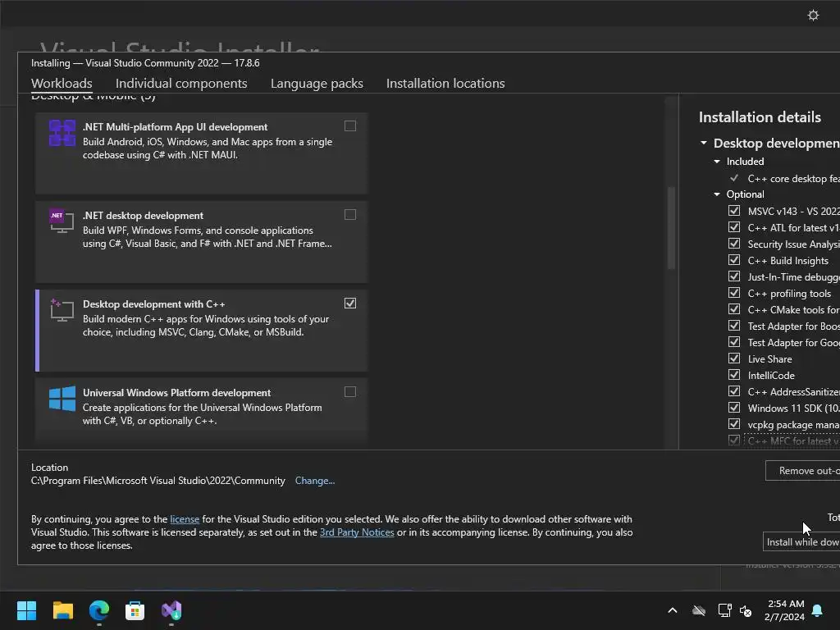Uncheck C++ Build Insights option
Image resolution: width=840 pixels, height=630 pixels.
point(734,260)
